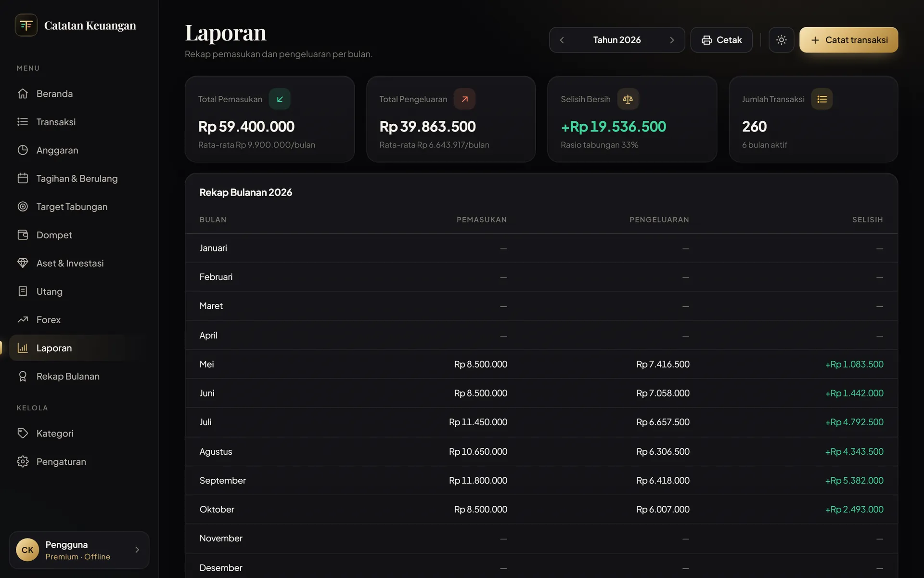
Task: Click the PENGELUARAN column header
Action: (x=659, y=220)
